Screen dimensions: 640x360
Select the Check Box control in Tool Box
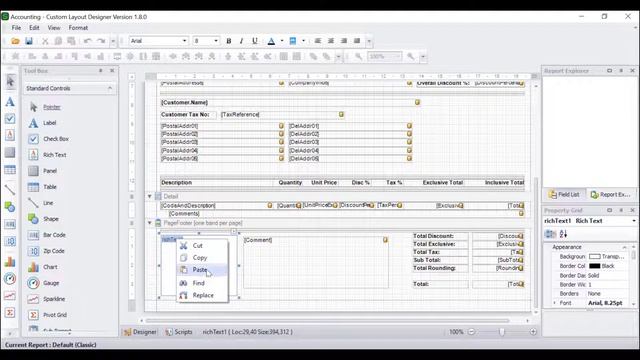click(56, 139)
